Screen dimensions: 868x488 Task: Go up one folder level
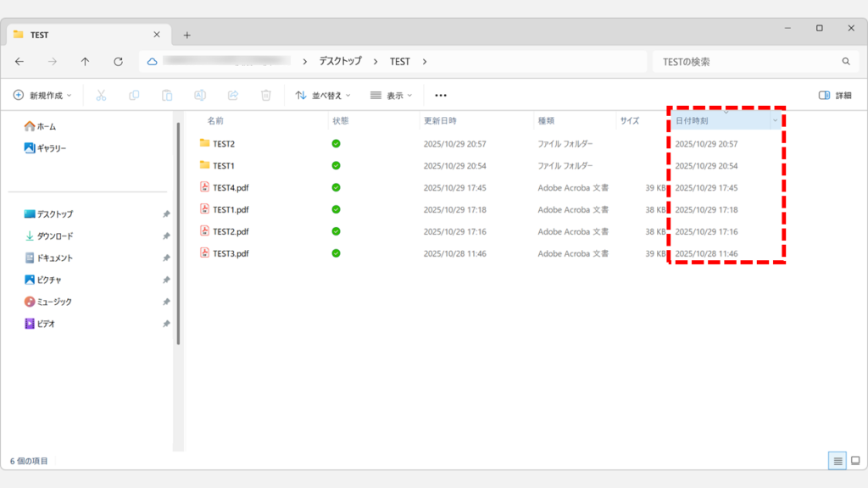(x=85, y=62)
